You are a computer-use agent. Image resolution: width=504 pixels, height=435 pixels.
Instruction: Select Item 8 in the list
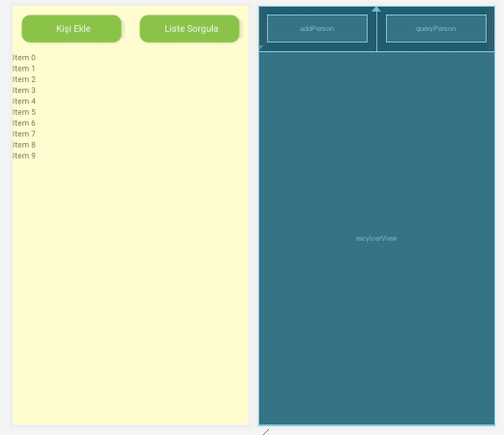point(24,145)
